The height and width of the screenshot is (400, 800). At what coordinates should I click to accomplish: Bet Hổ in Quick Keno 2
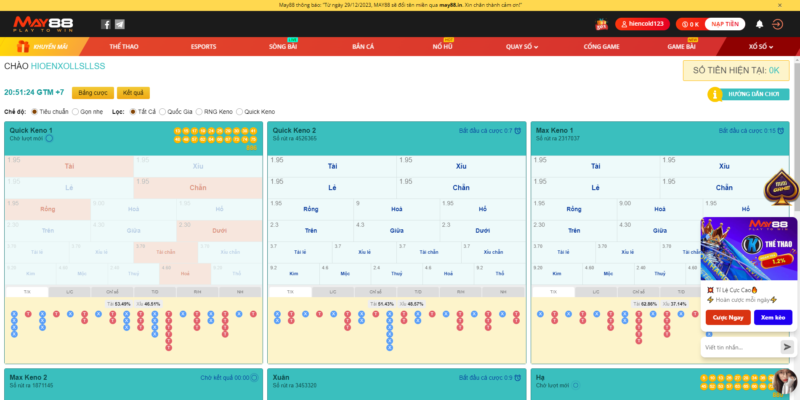pyautogui.click(x=483, y=209)
